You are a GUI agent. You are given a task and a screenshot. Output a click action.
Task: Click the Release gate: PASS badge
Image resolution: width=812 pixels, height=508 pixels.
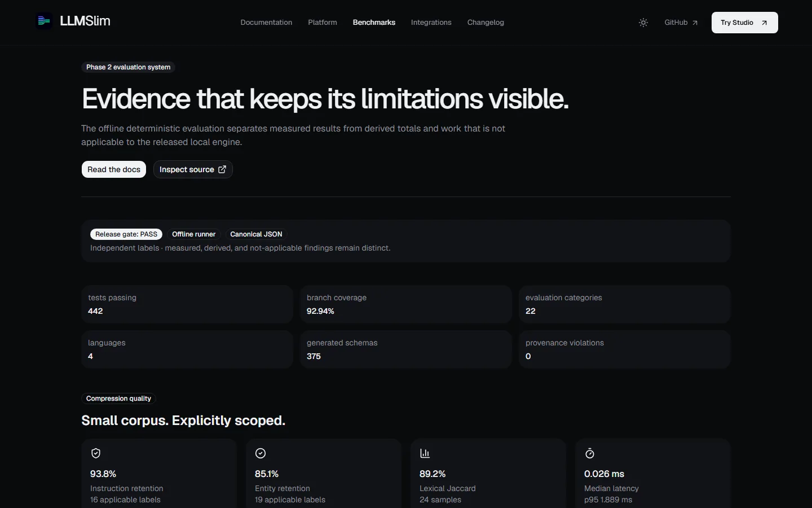[x=126, y=234]
